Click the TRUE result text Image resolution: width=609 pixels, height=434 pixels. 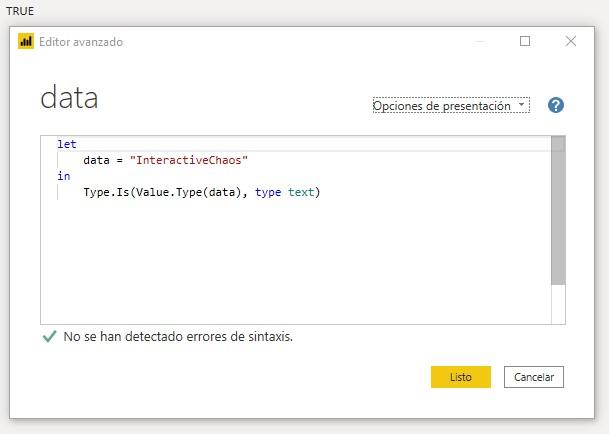pyautogui.click(x=20, y=10)
